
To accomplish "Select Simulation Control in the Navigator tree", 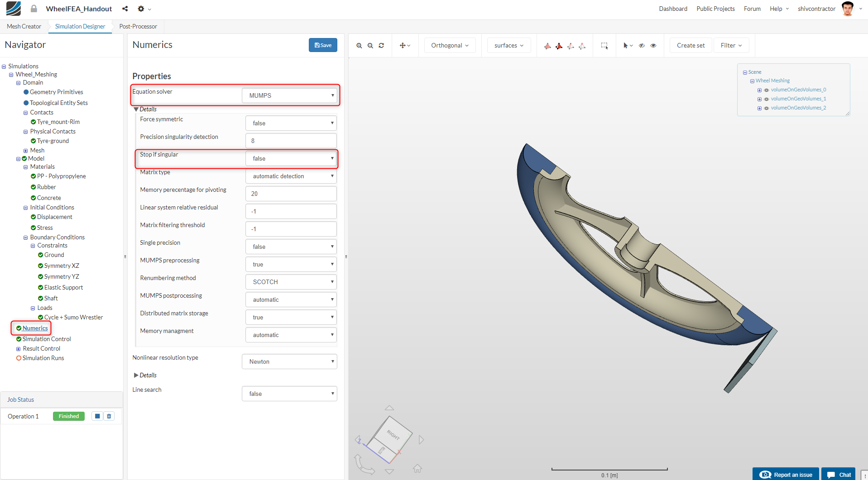I will click(x=47, y=339).
